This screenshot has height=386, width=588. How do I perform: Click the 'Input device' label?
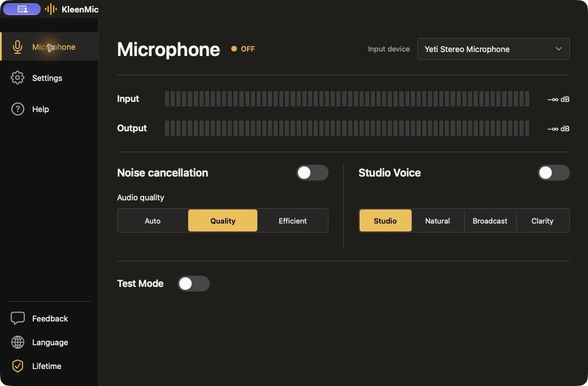click(388, 49)
